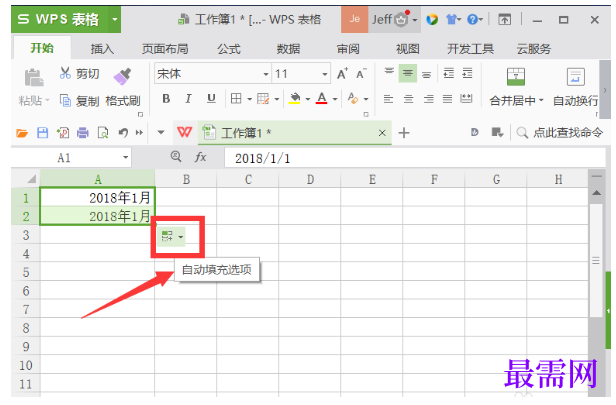Select column D header
616x405 pixels.
(x=310, y=180)
